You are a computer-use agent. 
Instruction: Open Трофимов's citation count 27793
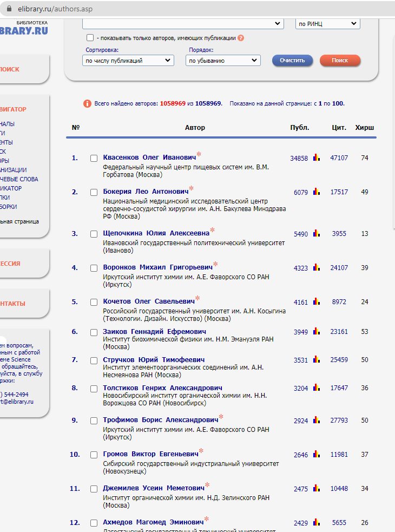tap(339, 421)
